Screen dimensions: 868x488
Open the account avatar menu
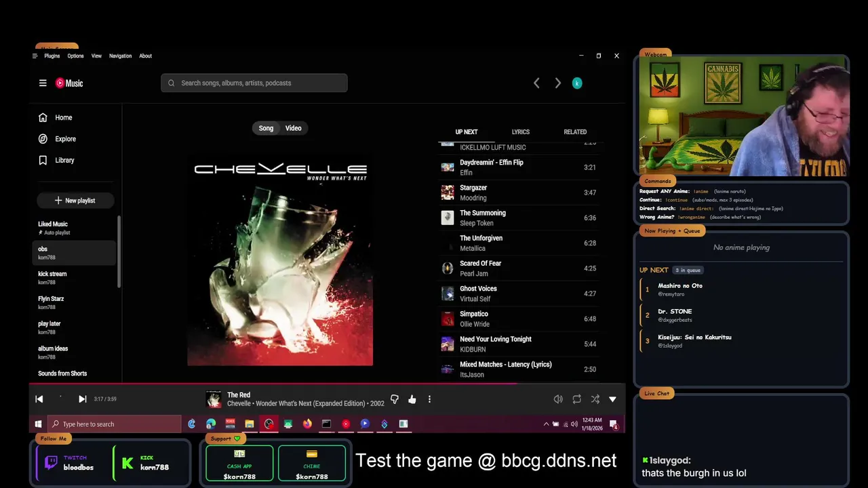(577, 83)
